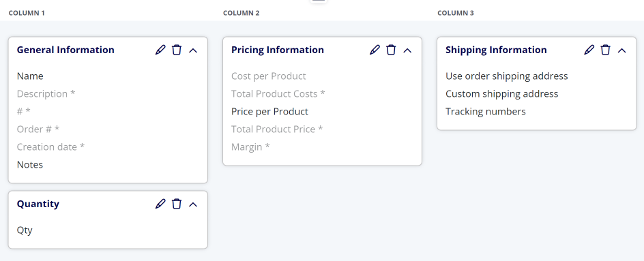Screen dimensions: 644x261
Task: Delete the Shipping Information section
Action: (x=605, y=50)
